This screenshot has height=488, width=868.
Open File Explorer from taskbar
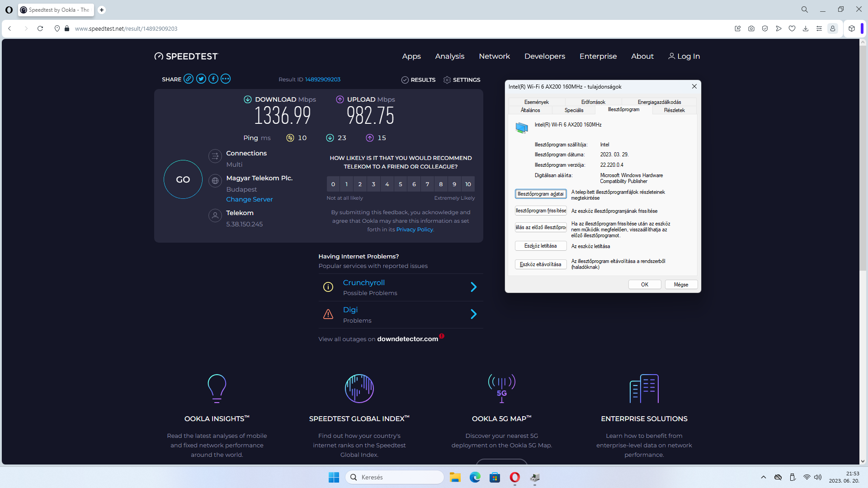[x=455, y=478]
